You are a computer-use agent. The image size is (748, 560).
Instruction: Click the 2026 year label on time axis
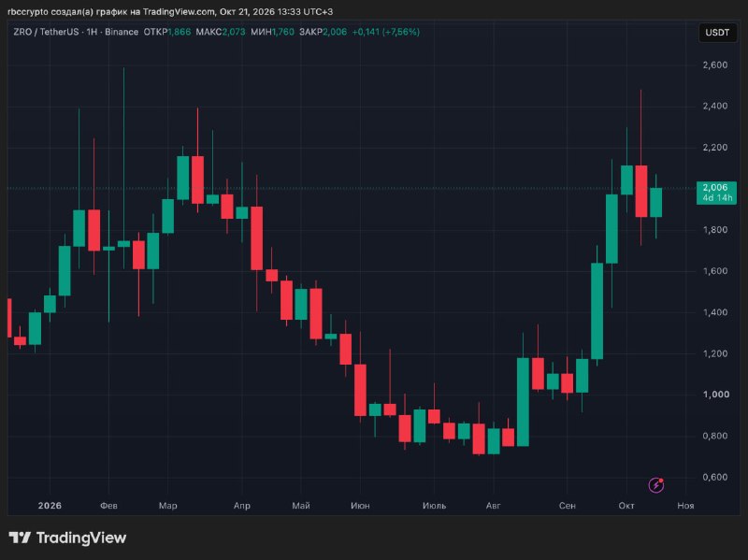[x=50, y=506]
